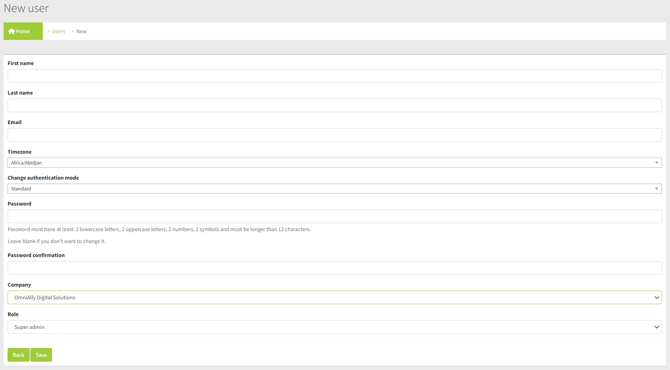The width and height of the screenshot is (670, 370).
Task: Click the First name label
Action: point(21,63)
